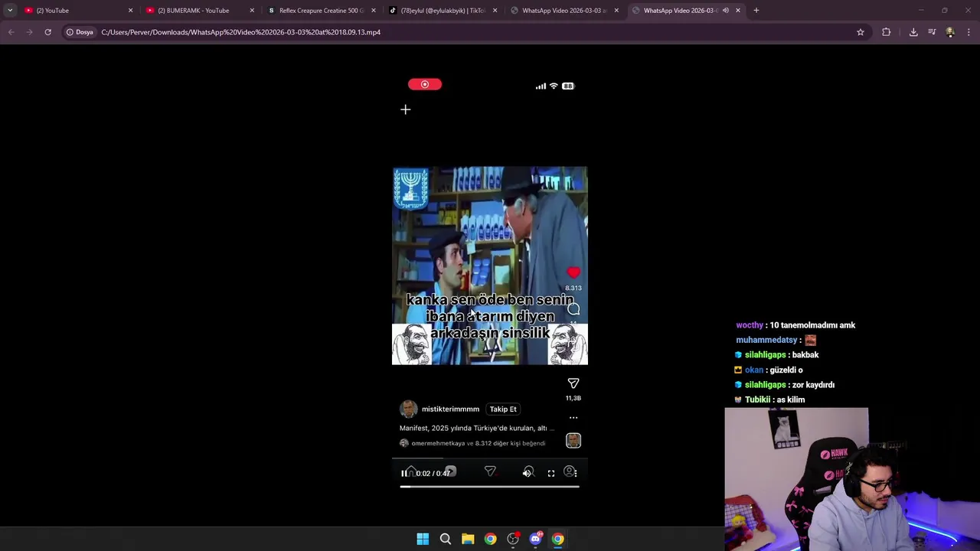
Task: Open the tab search dropdown
Action: [x=10, y=10]
